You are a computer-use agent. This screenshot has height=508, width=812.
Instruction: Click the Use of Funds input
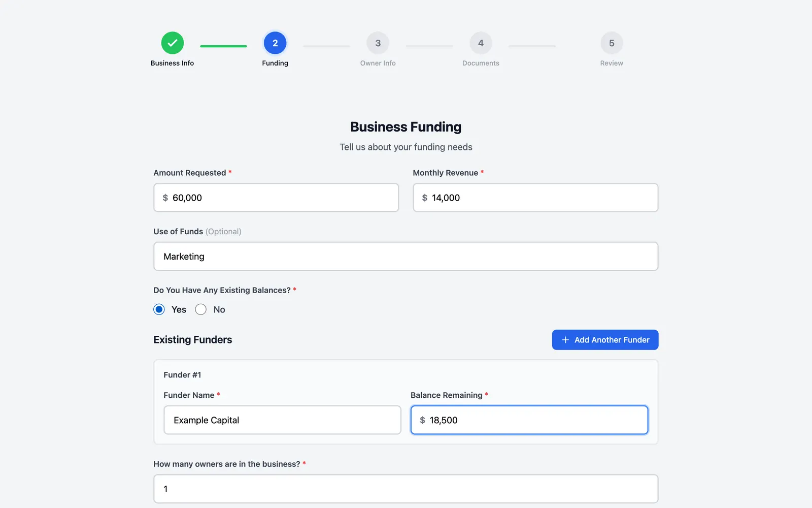click(406, 257)
